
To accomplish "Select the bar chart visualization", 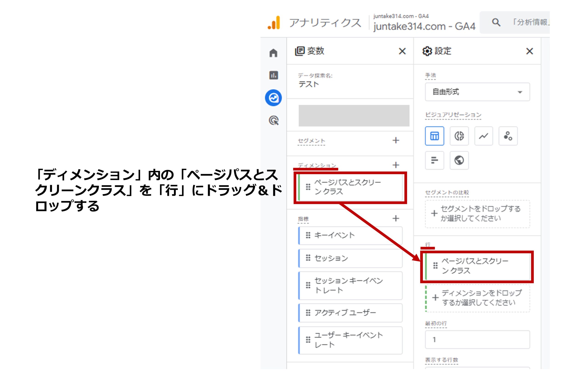I will click(x=434, y=160).
